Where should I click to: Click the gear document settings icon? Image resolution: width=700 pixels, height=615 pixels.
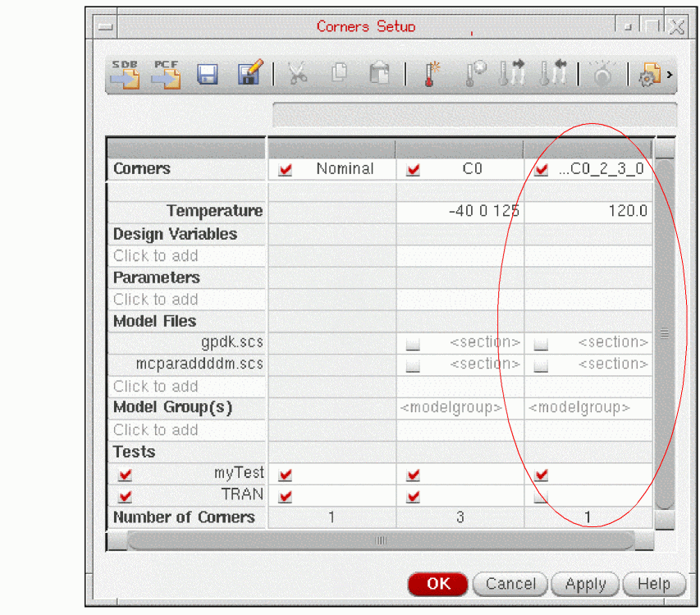[x=650, y=75]
